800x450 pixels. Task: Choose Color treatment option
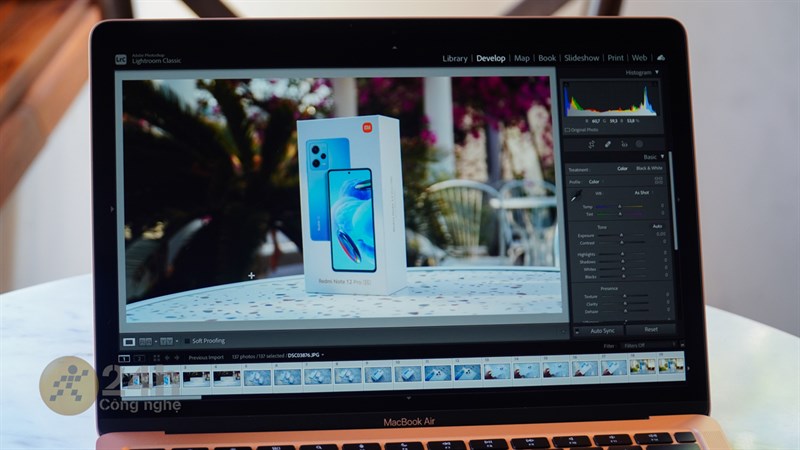pyautogui.click(x=622, y=168)
